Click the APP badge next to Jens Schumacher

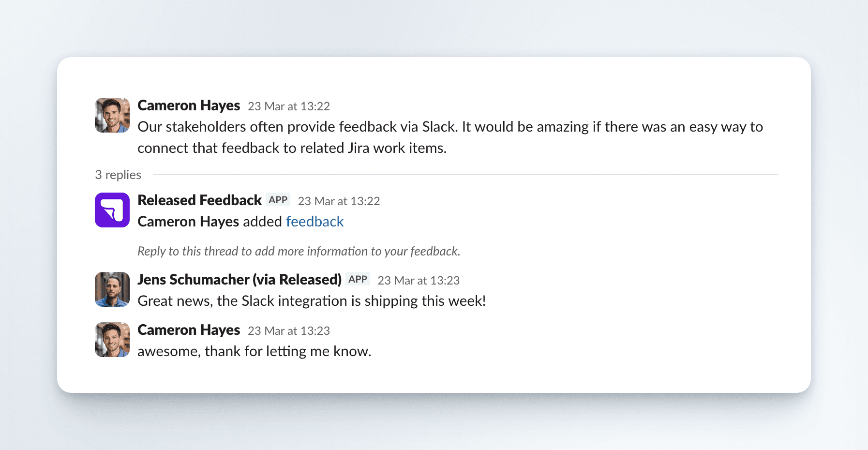point(358,279)
